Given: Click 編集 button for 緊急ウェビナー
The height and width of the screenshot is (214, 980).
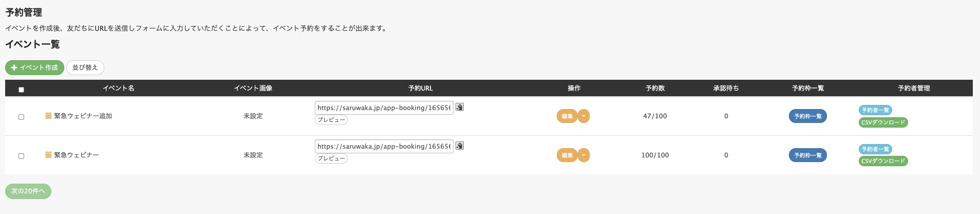Looking at the screenshot, I should [x=567, y=155].
